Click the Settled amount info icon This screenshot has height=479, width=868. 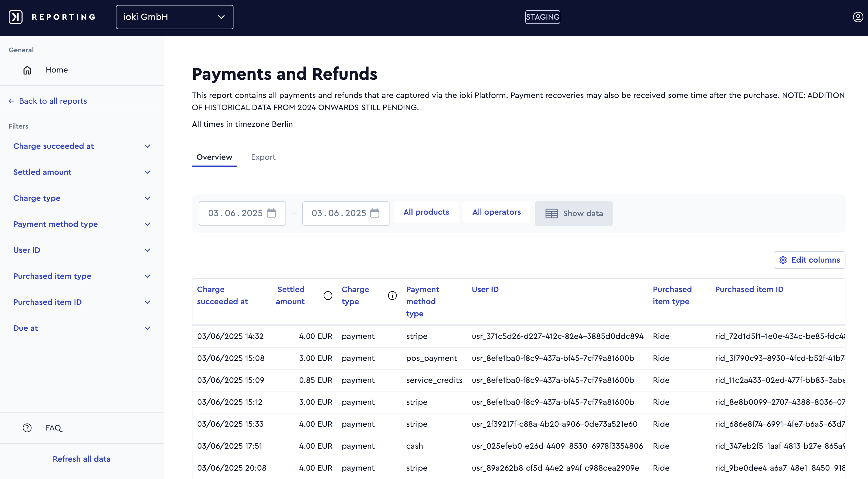[328, 296]
